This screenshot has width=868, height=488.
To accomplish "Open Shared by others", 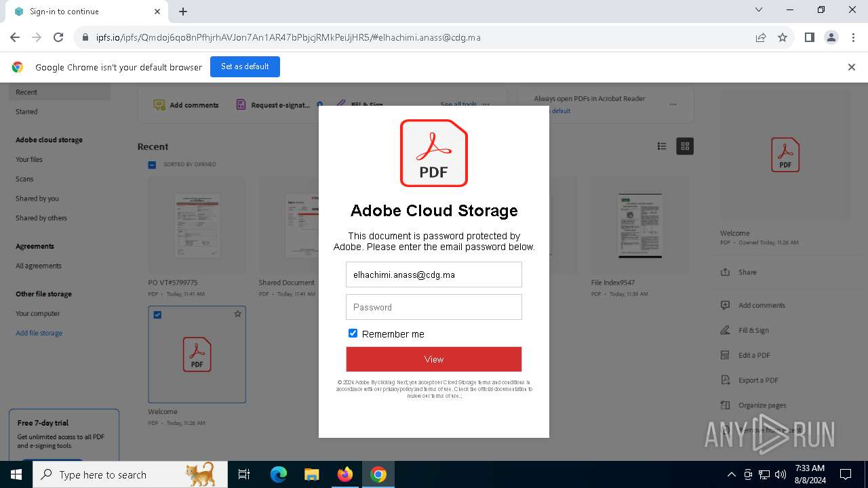I will click(x=41, y=218).
